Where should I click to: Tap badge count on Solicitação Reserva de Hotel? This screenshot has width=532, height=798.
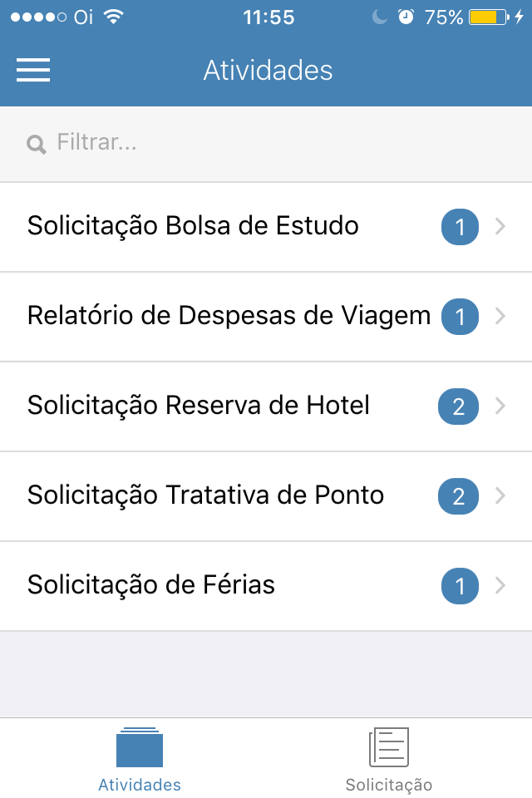coord(458,406)
